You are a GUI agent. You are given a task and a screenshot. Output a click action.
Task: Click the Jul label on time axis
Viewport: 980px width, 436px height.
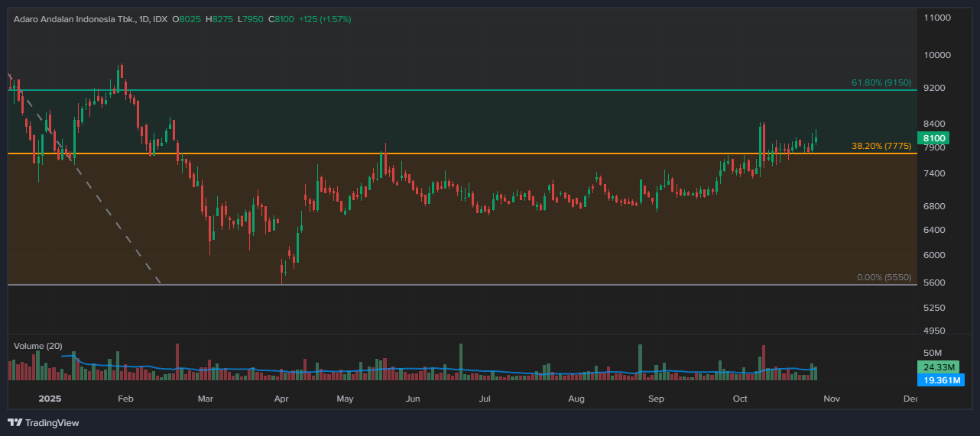pos(485,399)
